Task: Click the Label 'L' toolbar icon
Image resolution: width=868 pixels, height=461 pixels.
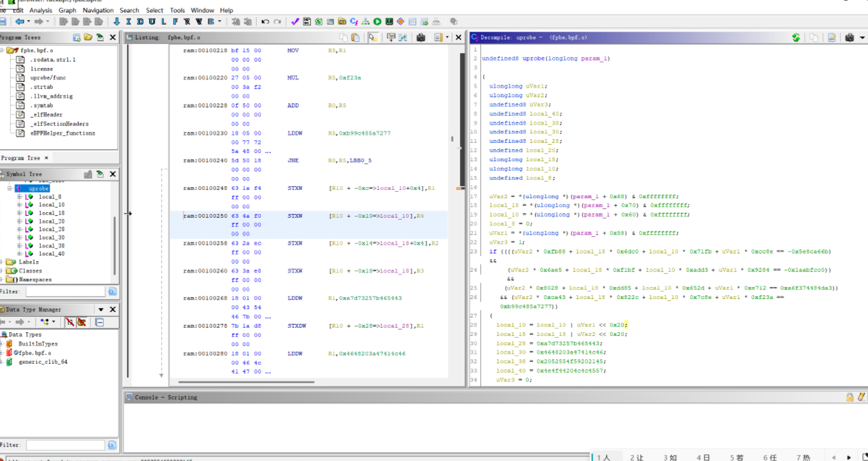Action: [x=163, y=22]
